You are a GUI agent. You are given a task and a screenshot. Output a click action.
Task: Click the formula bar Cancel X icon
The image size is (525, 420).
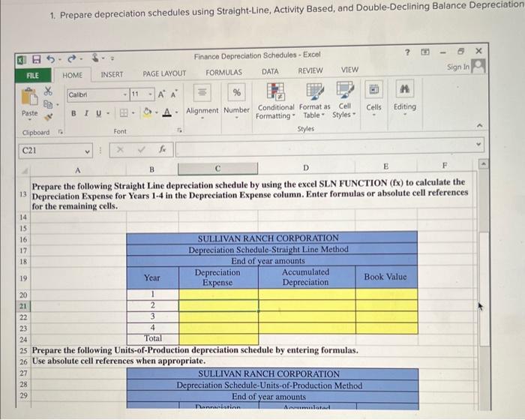click(120, 150)
